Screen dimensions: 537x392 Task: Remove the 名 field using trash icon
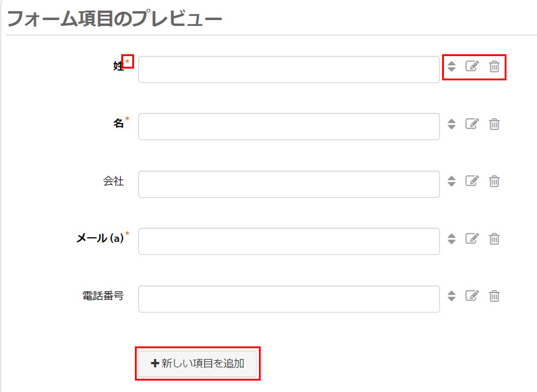pyautogui.click(x=494, y=124)
